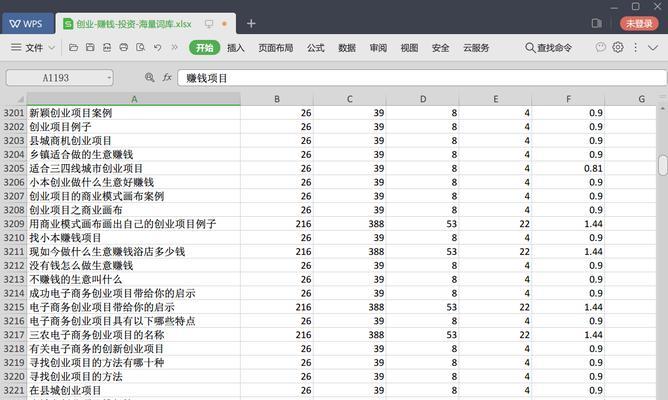Select the 开始 ribbon tab
This screenshot has height=400, width=668.
coord(204,48)
